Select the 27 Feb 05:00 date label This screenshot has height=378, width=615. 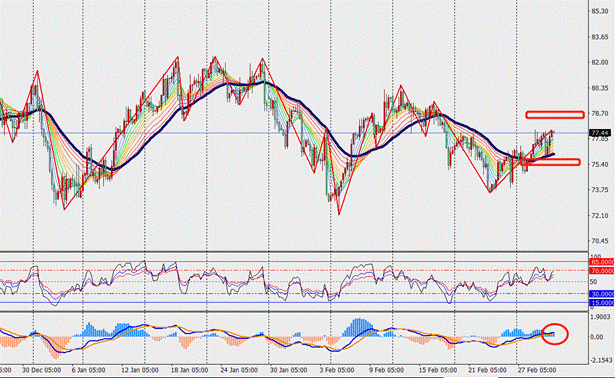tap(537, 370)
